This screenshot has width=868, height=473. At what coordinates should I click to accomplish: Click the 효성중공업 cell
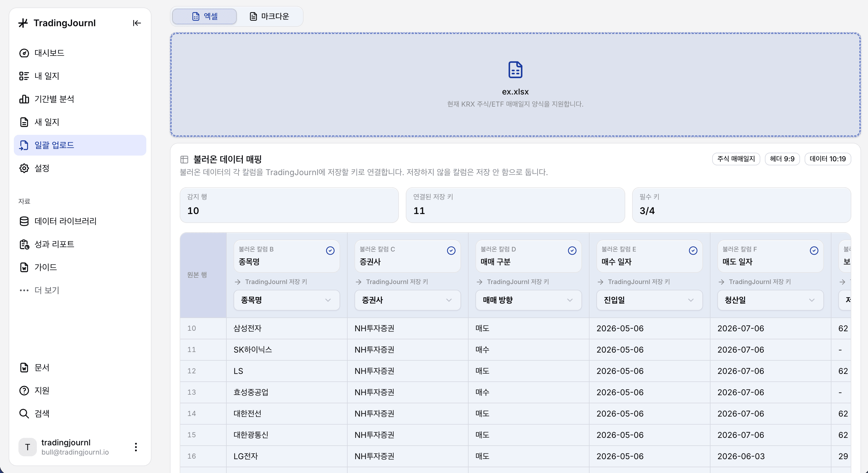pyautogui.click(x=287, y=392)
